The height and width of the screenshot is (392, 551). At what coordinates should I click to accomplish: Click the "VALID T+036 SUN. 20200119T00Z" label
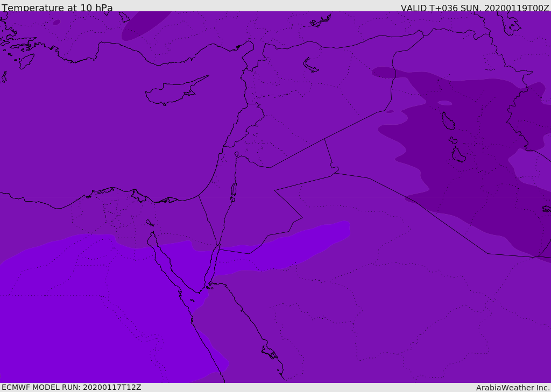[x=475, y=8]
